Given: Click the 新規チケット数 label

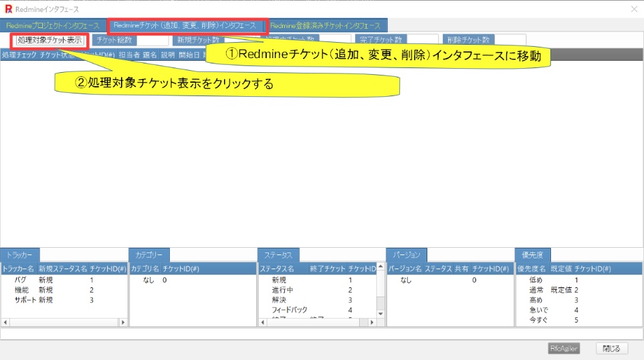Looking at the screenshot, I should (x=199, y=40).
